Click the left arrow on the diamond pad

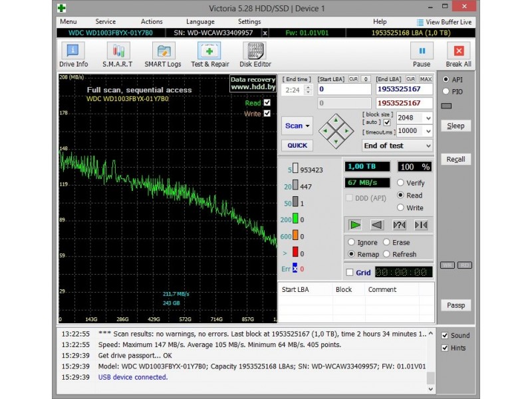click(x=325, y=130)
